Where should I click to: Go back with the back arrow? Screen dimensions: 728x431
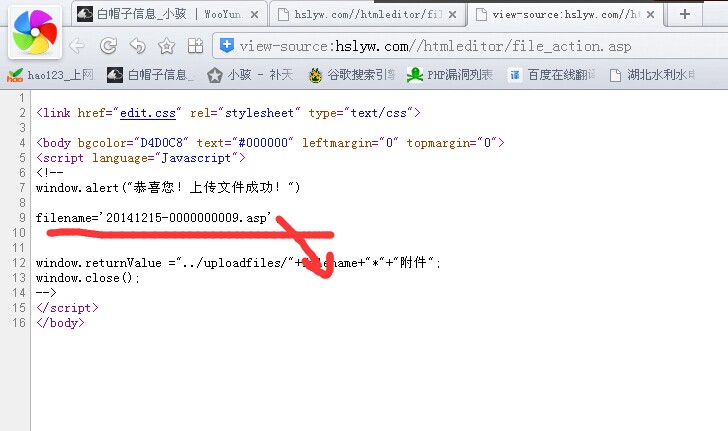(x=78, y=46)
